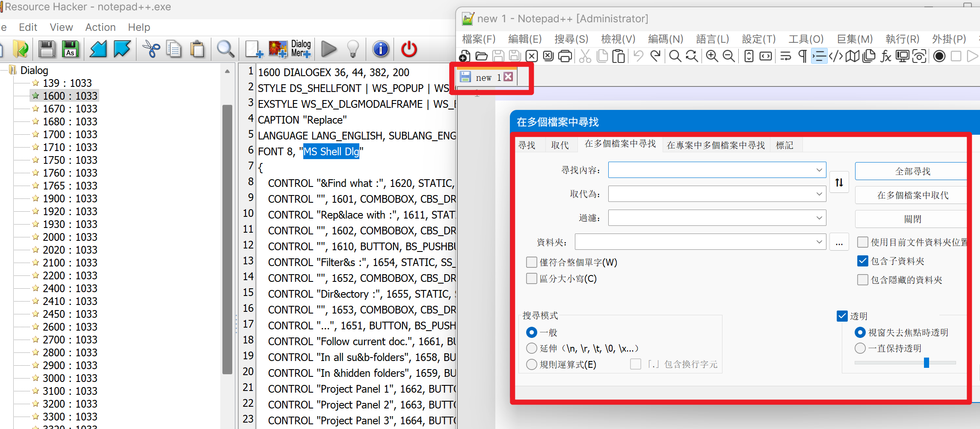Open the 外掛(P) menu in Notepad++
Viewport: 980px width, 429px height.
point(949,38)
